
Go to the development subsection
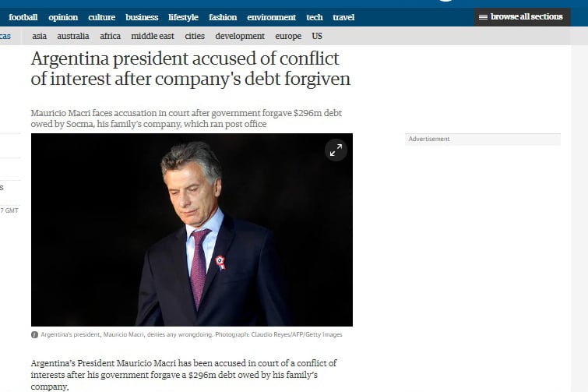pos(240,36)
